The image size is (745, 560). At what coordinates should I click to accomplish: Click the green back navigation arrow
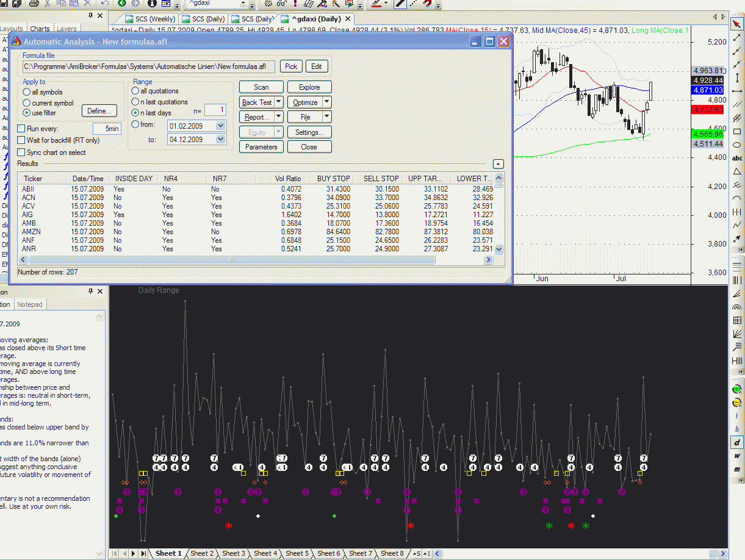click(x=122, y=4)
